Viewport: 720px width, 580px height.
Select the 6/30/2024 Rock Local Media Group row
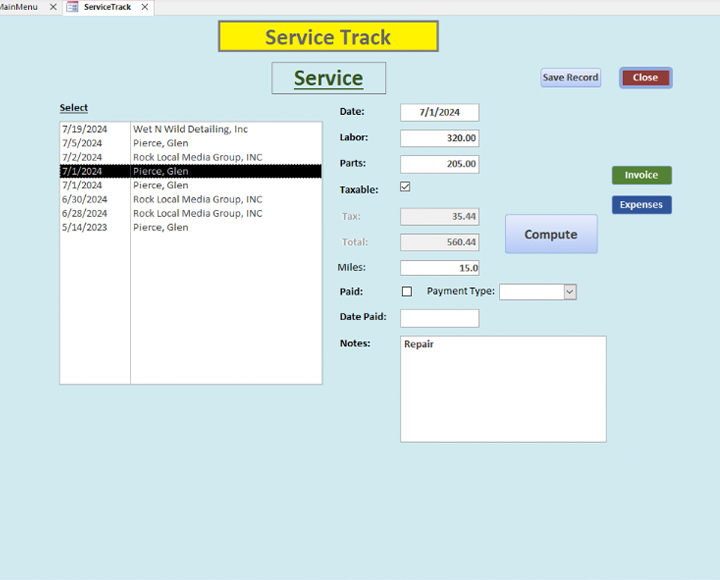pyautogui.click(x=191, y=199)
